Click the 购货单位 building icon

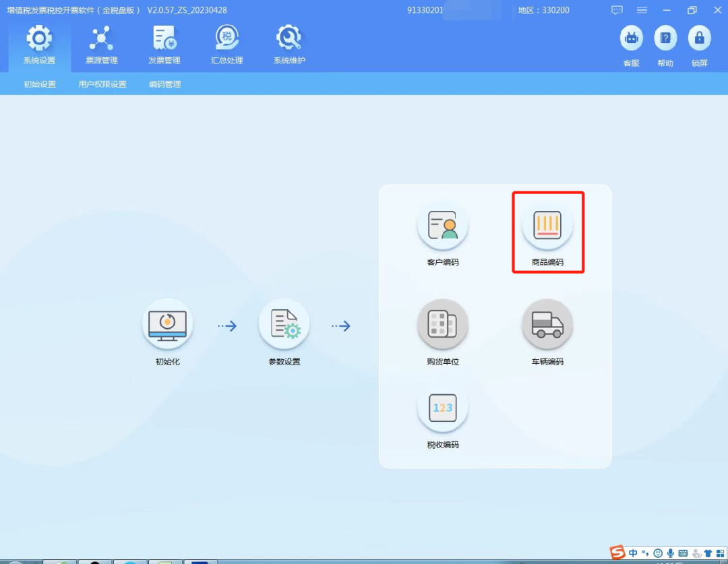[443, 325]
